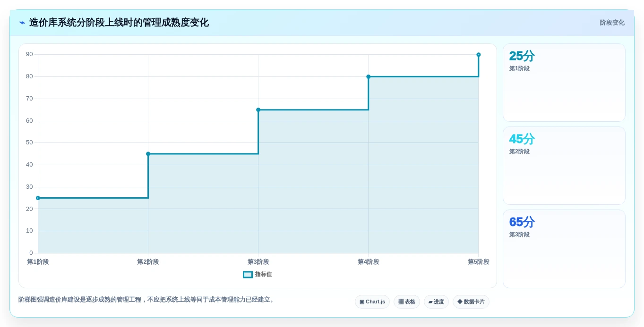
Task: Click the 第1阶段 caption under 25分
Action: [519, 68]
